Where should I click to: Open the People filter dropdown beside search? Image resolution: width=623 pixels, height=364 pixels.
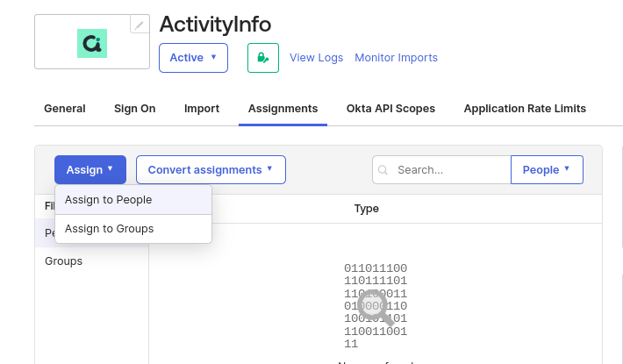click(x=547, y=170)
